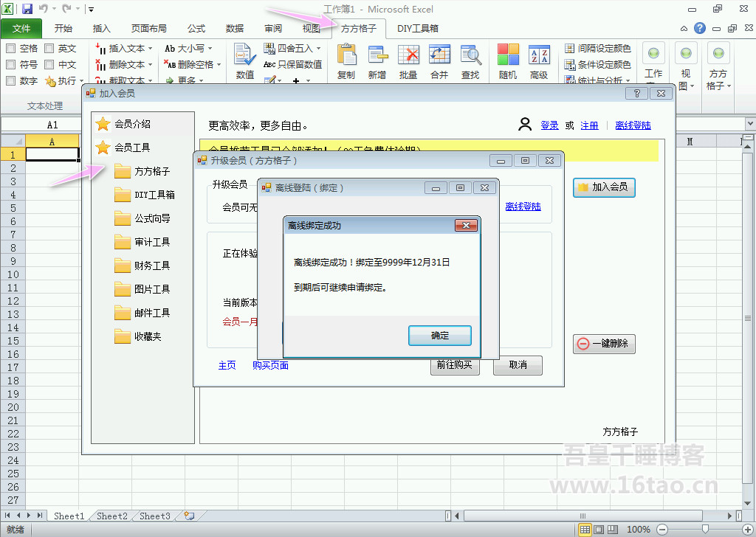The height and width of the screenshot is (537, 756).
Task: Click the 新增 ribbon icon
Action: click(377, 56)
